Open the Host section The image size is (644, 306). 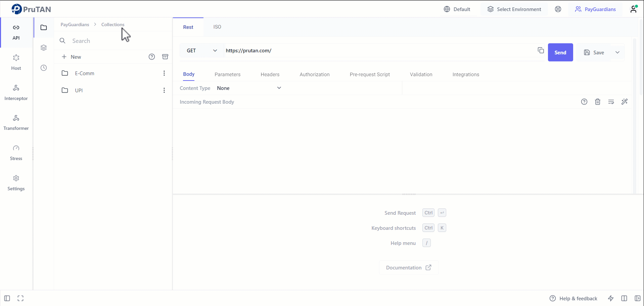[x=16, y=63]
